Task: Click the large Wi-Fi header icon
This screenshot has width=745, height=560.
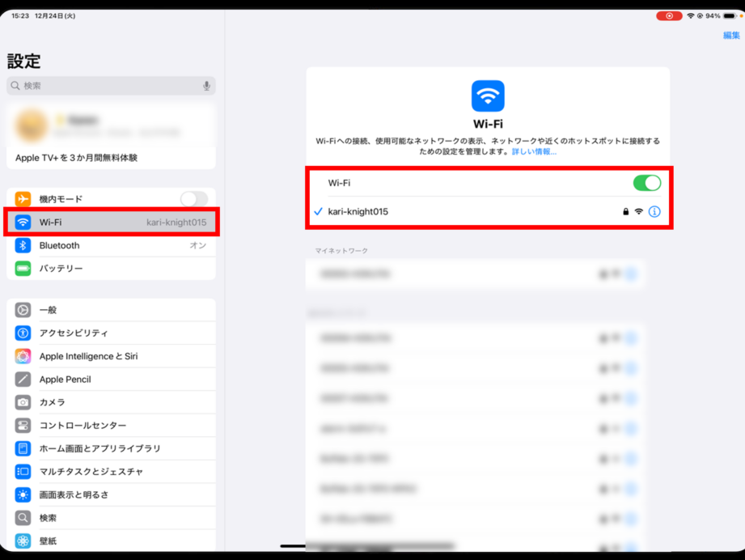Action: pyautogui.click(x=488, y=96)
